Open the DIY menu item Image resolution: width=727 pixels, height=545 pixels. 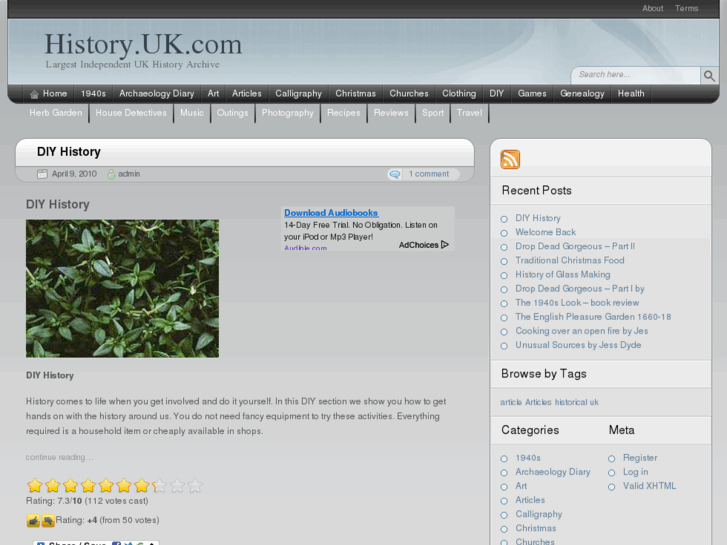point(497,94)
